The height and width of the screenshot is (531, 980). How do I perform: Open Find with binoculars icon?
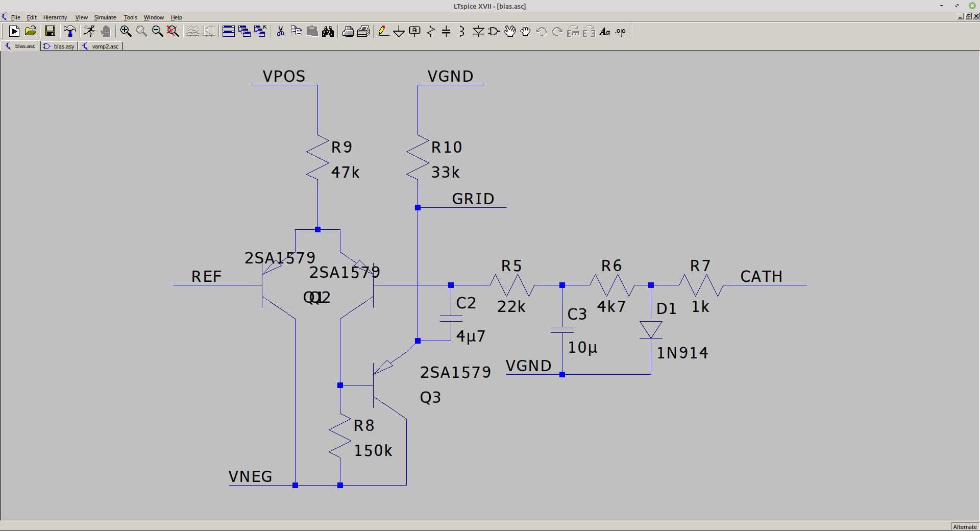point(328,31)
